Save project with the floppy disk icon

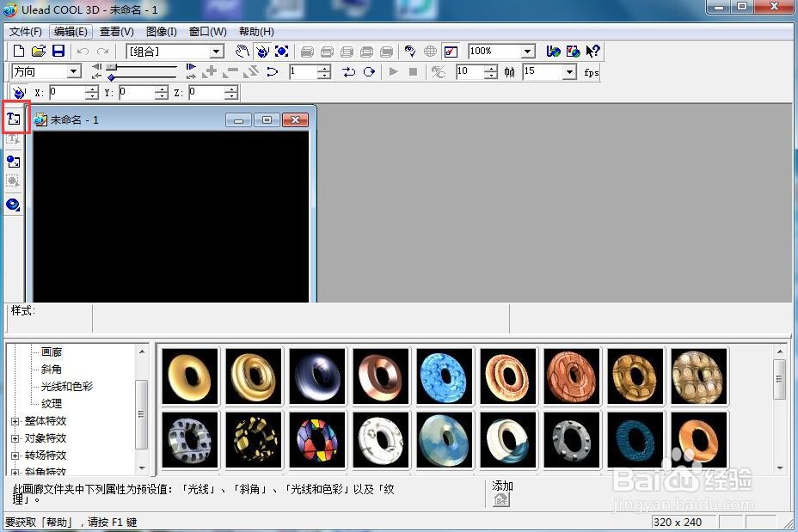[x=58, y=51]
